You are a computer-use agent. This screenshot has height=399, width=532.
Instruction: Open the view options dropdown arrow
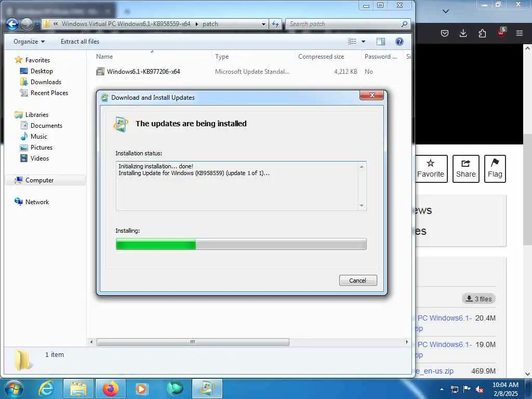pyautogui.click(x=363, y=42)
